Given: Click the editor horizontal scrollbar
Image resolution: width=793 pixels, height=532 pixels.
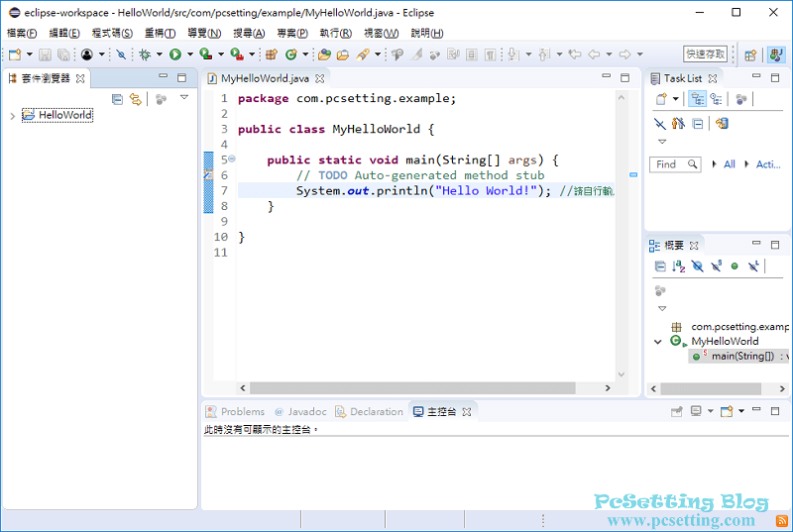Looking at the screenshot, I should (x=412, y=388).
